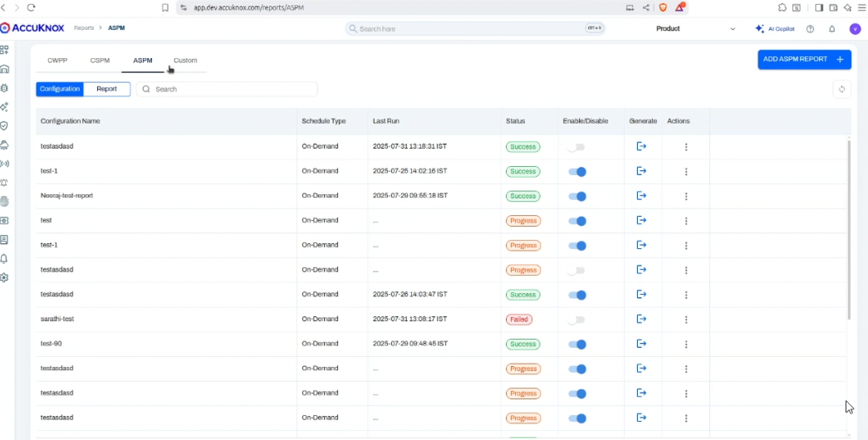Open the sparkle sidebar icon

(4, 107)
